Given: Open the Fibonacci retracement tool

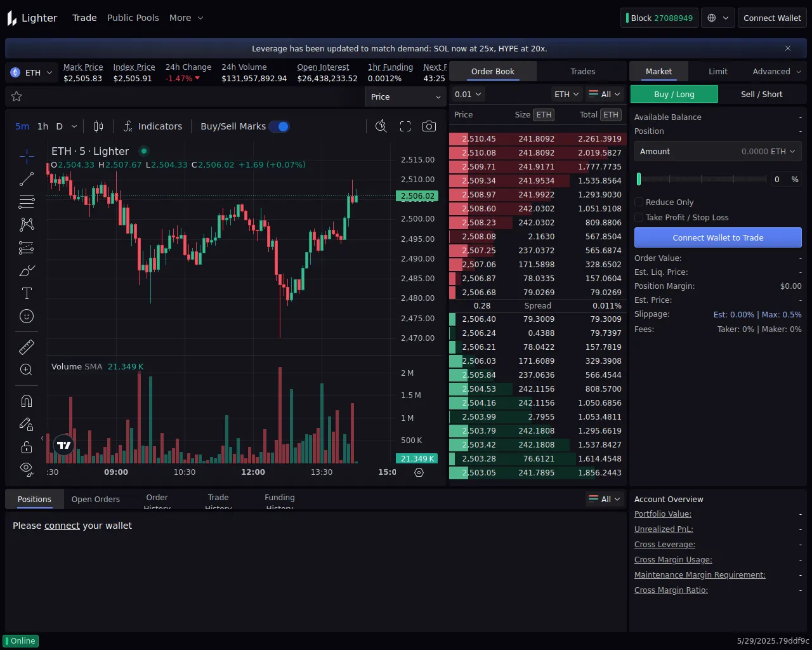Looking at the screenshot, I should pyautogui.click(x=27, y=202).
